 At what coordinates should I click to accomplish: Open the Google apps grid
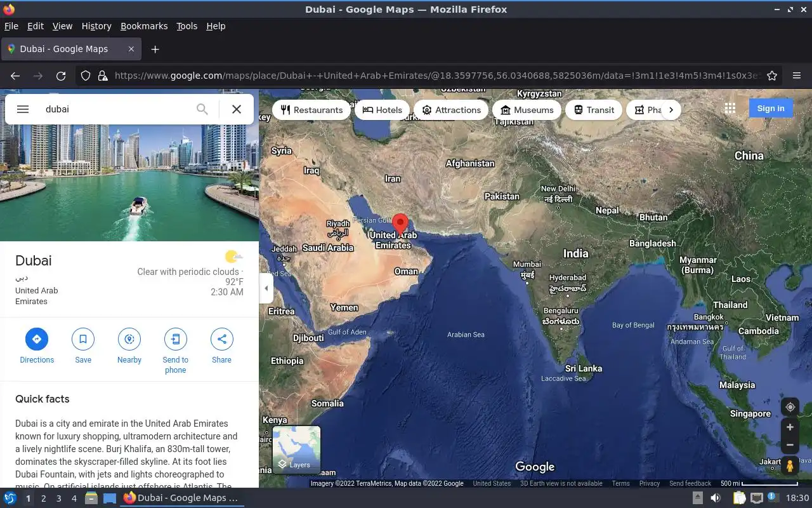730,109
